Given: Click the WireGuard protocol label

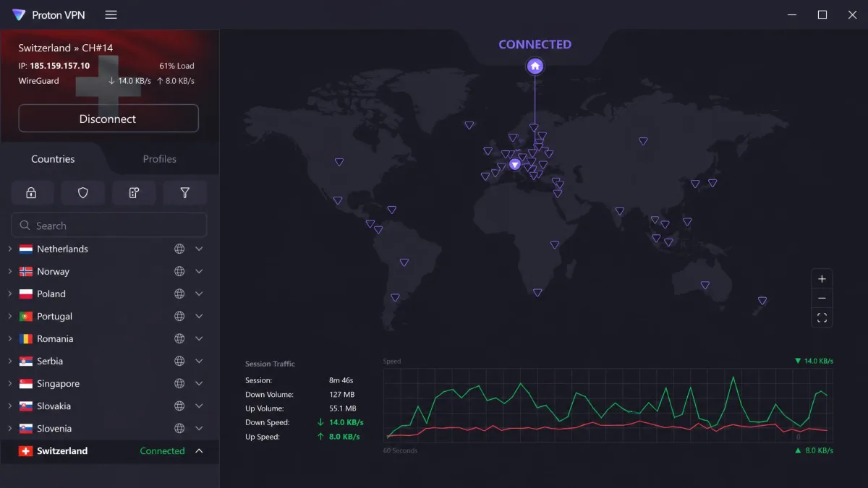Looking at the screenshot, I should click(38, 81).
